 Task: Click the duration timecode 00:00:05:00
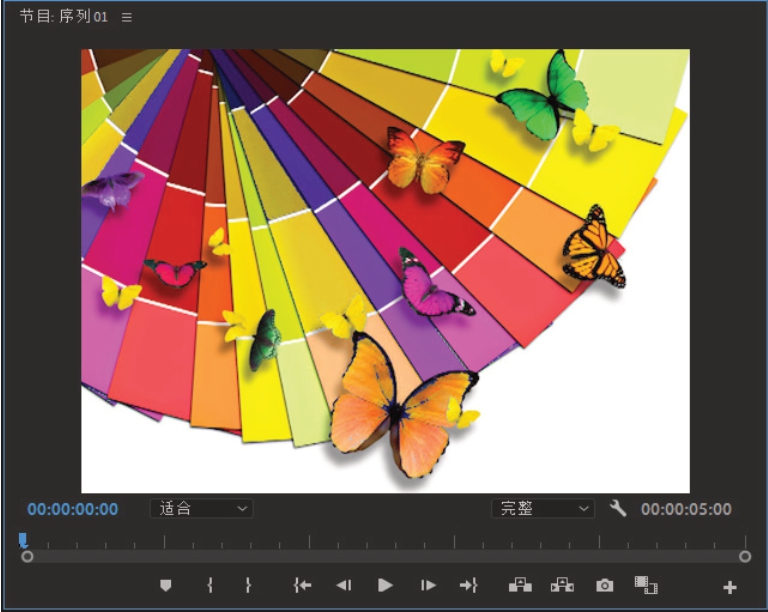(x=686, y=509)
